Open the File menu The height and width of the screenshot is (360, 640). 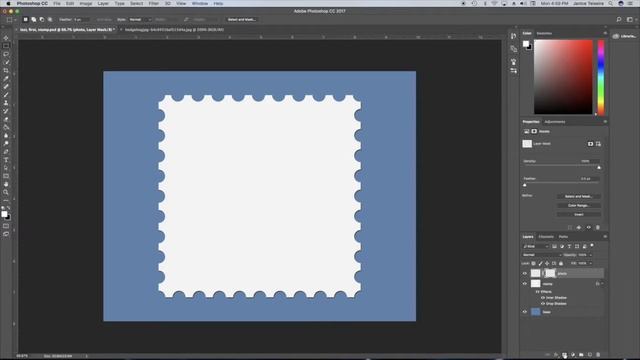(57, 3)
